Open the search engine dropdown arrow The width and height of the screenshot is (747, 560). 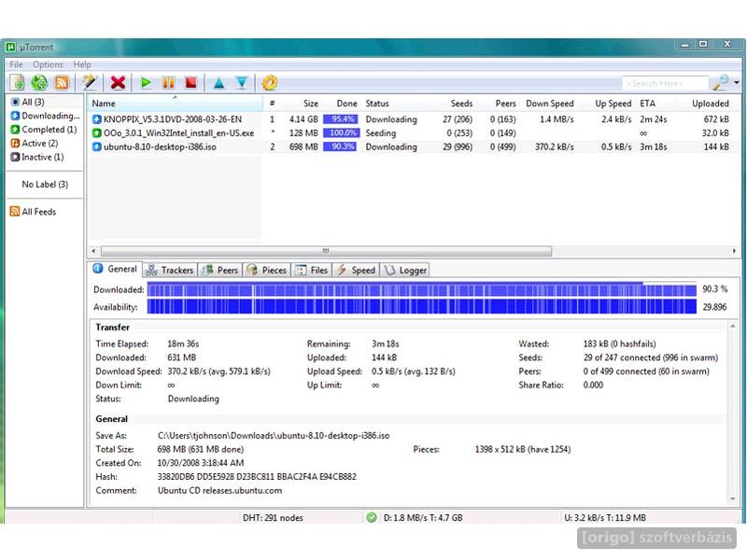[x=737, y=83]
